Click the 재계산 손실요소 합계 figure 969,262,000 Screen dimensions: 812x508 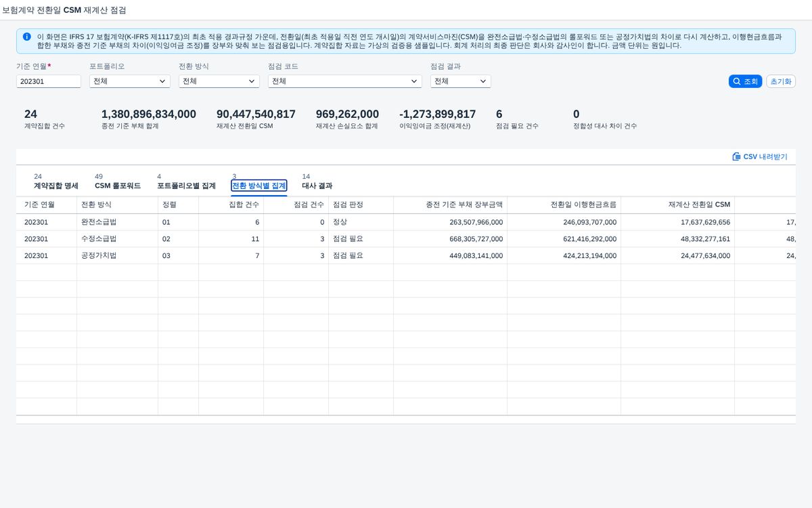347,114
